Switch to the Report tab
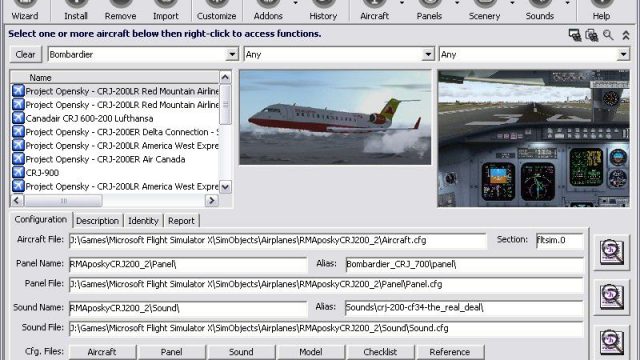The height and width of the screenshot is (360, 640). (x=181, y=221)
